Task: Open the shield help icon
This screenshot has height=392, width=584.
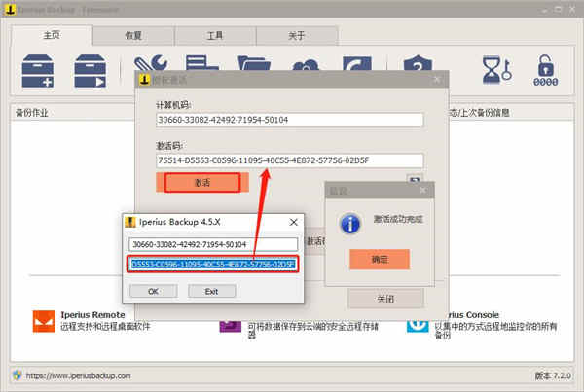Action: (418, 62)
